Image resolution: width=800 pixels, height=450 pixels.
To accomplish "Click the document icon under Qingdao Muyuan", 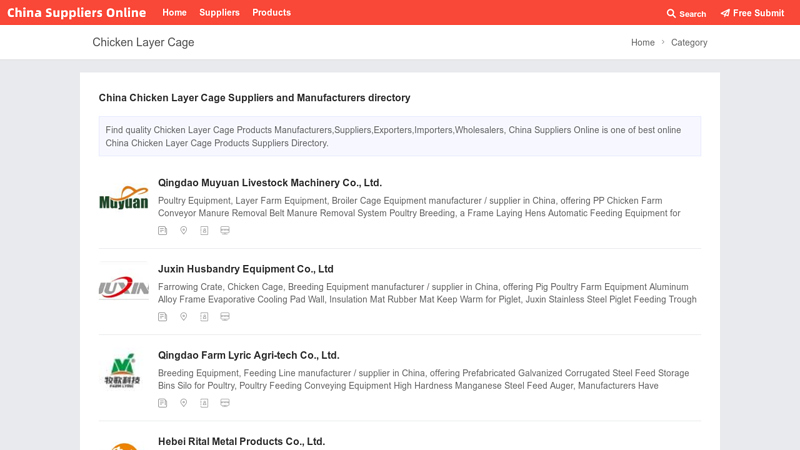I will click(x=163, y=231).
